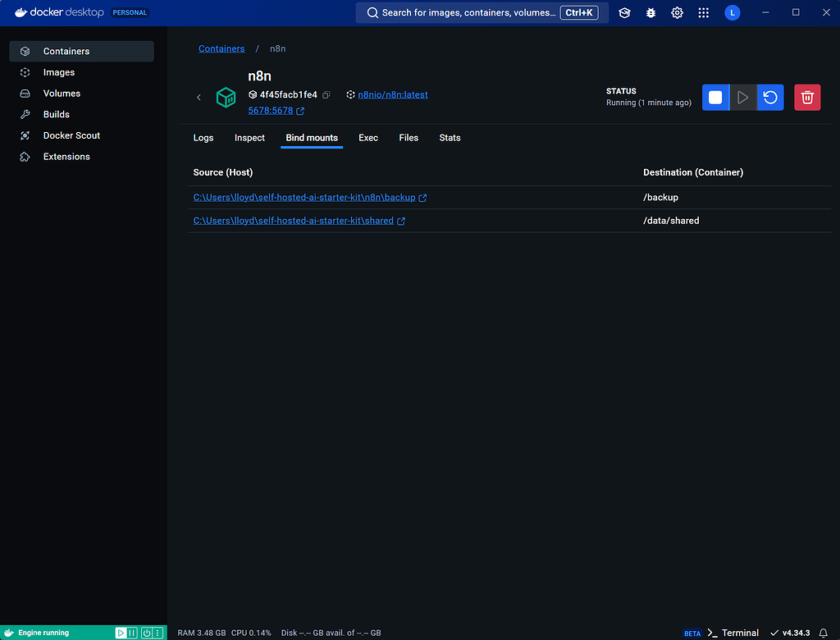Copy the container ID 4f45facb1fe4
This screenshot has height=640, width=840.
[326, 94]
